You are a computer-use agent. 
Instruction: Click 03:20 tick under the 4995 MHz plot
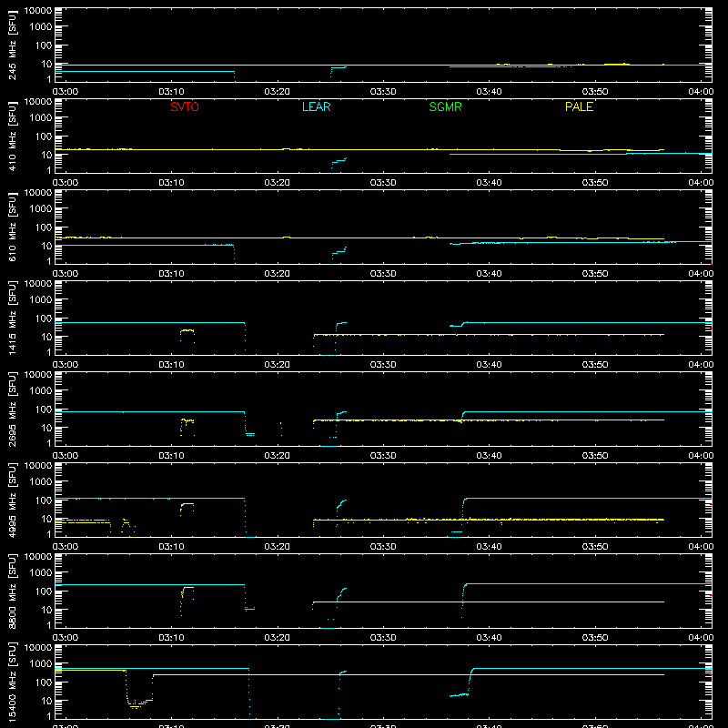tap(278, 547)
